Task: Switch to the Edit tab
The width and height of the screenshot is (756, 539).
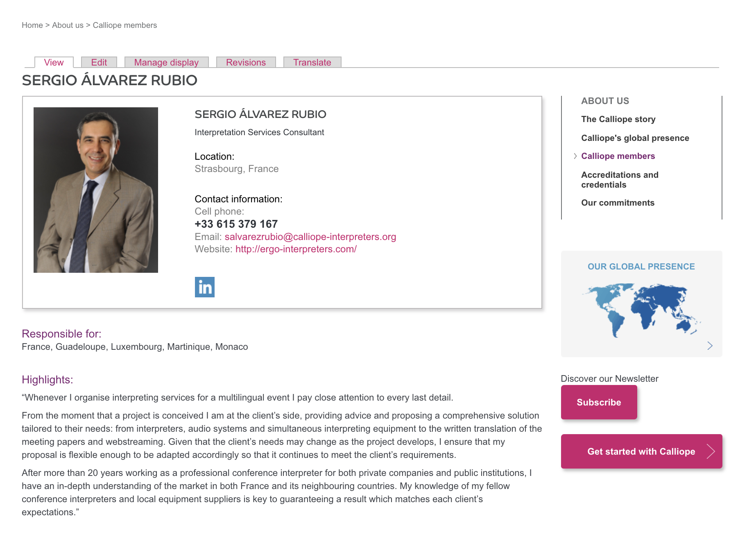Action: pyautogui.click(x=99, y=62)
